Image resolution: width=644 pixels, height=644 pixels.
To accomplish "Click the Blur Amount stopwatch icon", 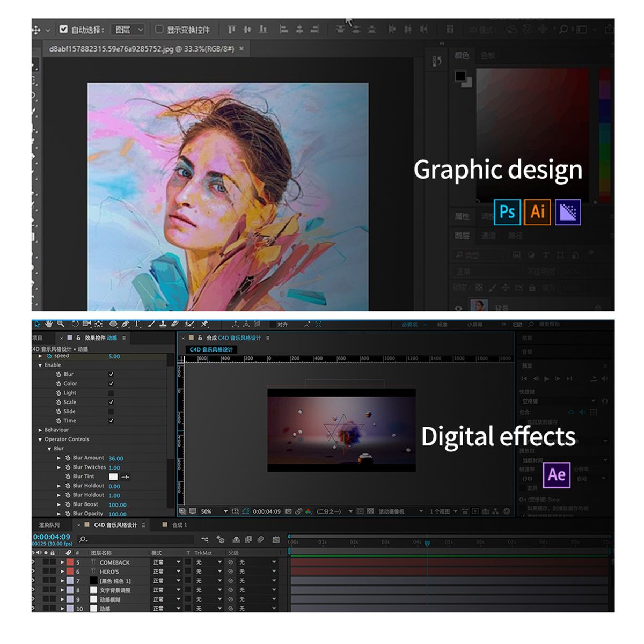I will tap(68, 458).
